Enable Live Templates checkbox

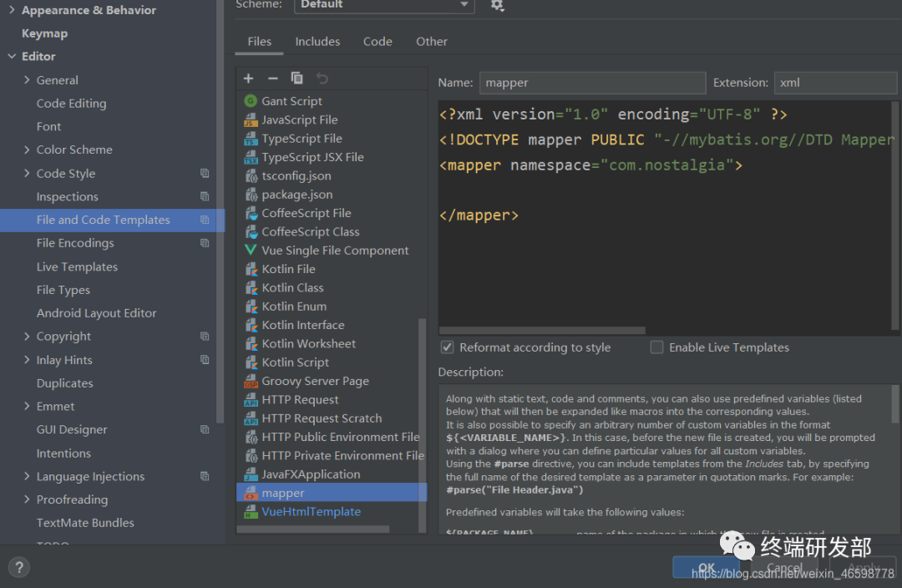point(656,347)
